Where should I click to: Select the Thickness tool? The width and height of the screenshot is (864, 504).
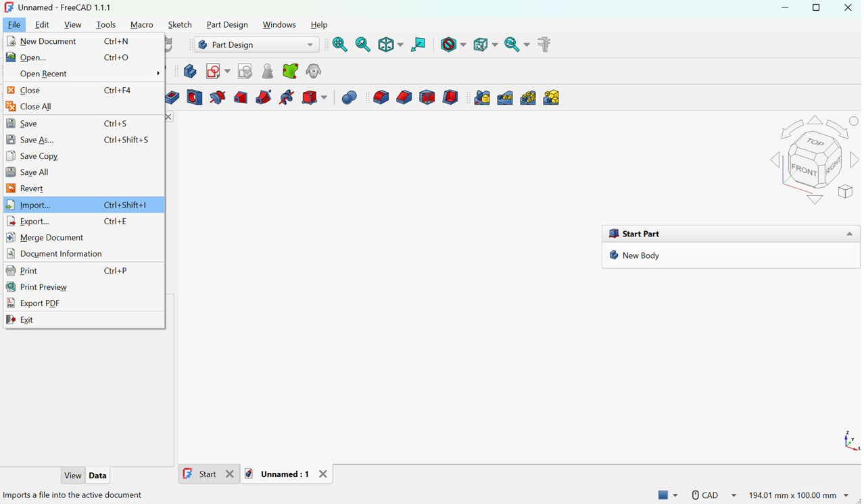450,97
